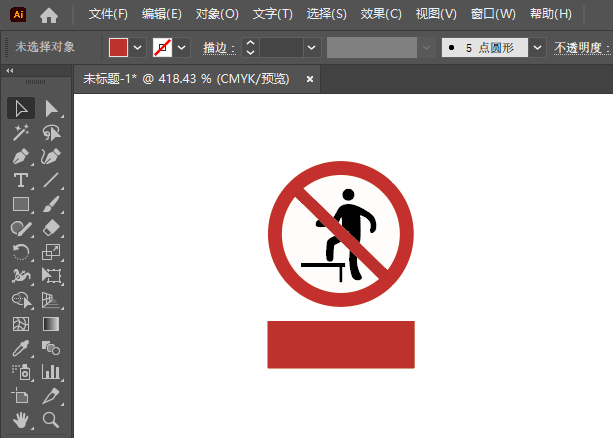The image size is (613, 438).
Task: Open the 不透明度 opacity panel link
Action: (x=582, y=48)
